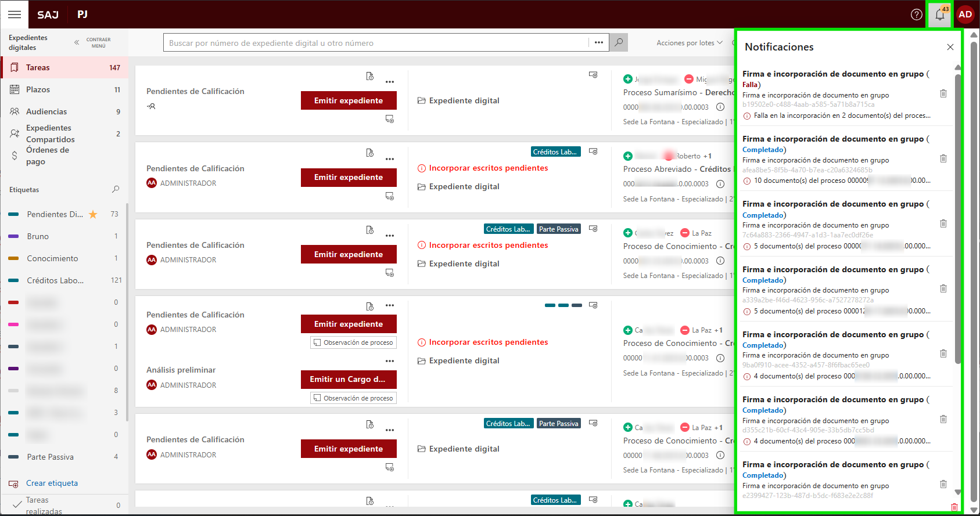Select the purple Bruno label
The height and width of the screenshot is (516, 980).
(38, 236)
